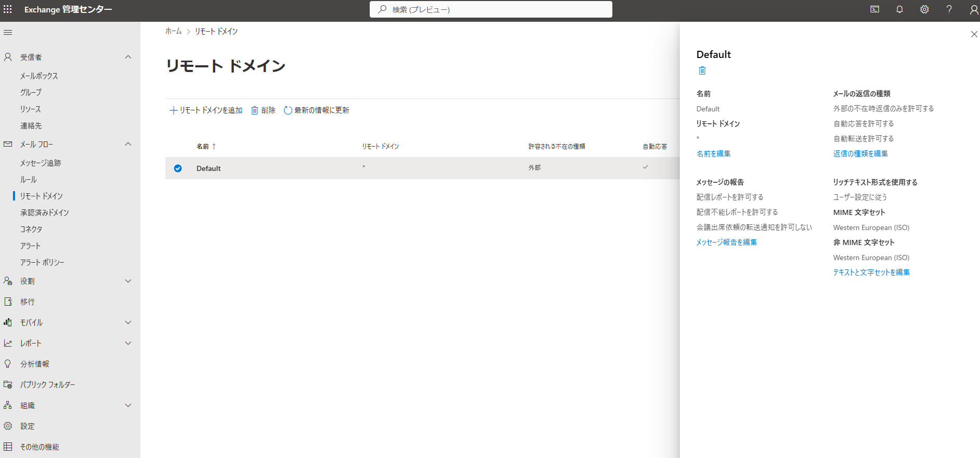Open notifications bell icon
980x458 pixels.
point(900,9)
